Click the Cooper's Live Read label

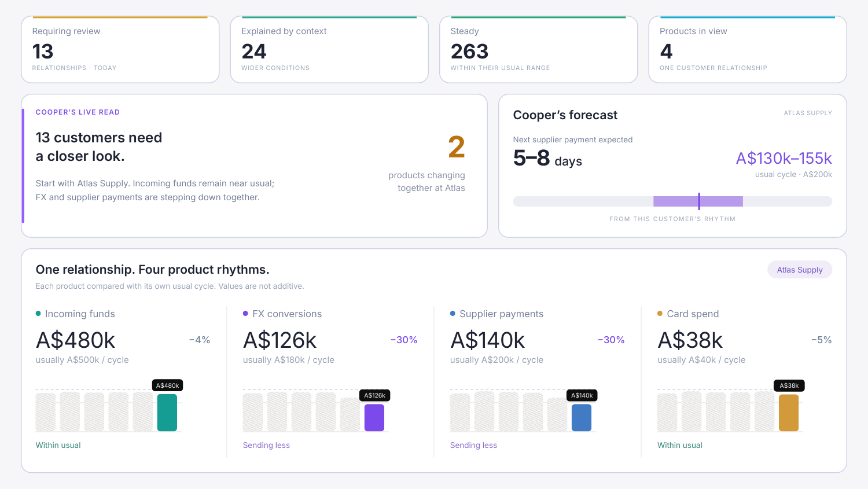coord(78,112)
